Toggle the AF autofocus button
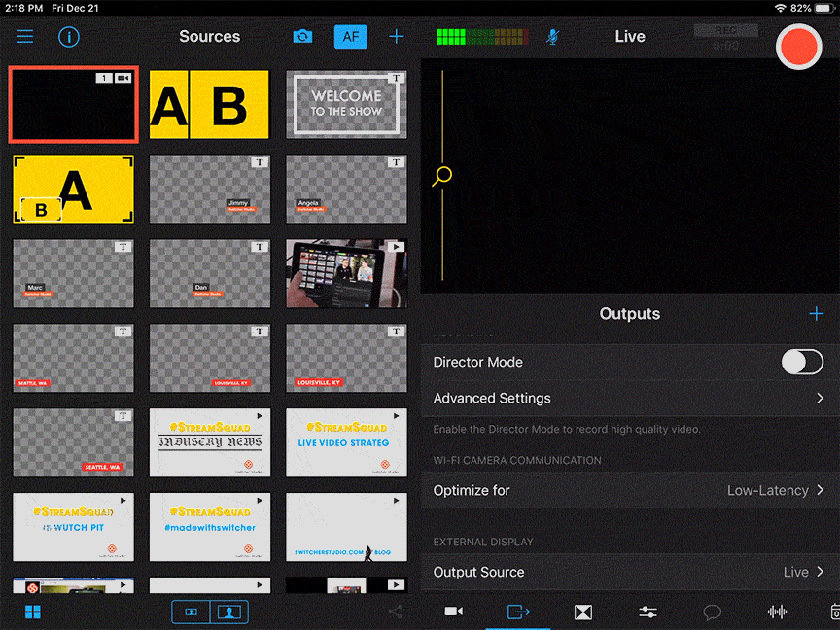The image size is (840, 630). point(350,37)
